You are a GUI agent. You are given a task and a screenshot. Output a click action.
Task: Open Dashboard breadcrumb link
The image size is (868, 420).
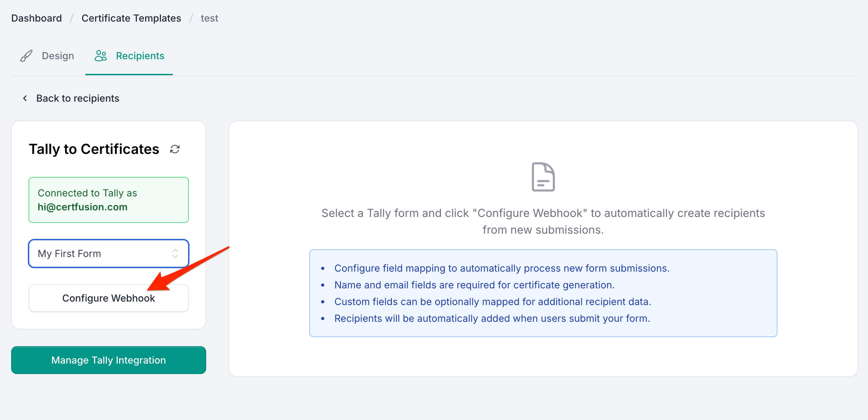coord(37,18)
